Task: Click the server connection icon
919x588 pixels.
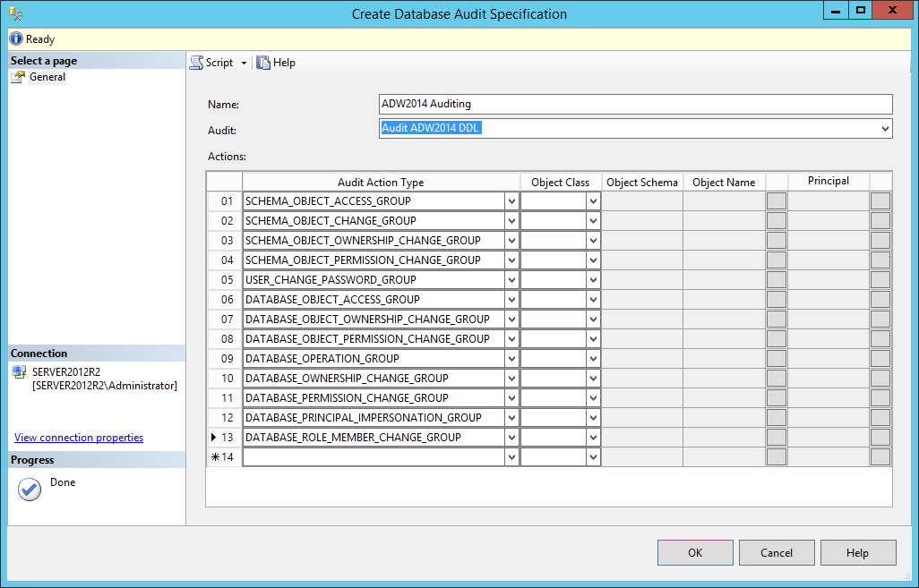Action: (20, 372)
